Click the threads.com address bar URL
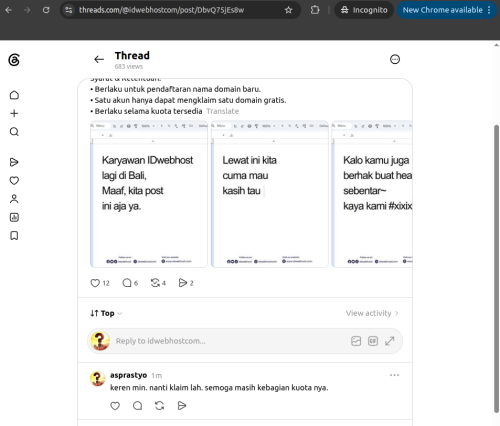The width and height of the screenshot is (500, 426). pos(161,10)
